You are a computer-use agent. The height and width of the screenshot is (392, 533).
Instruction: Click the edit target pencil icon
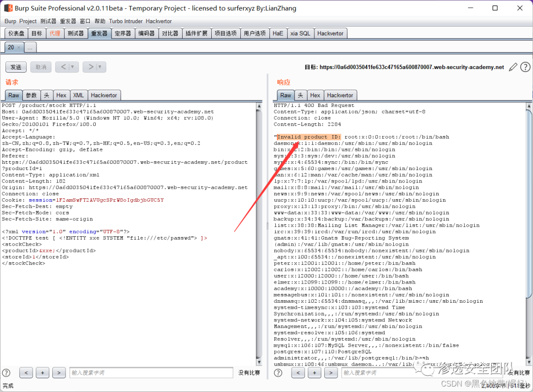pyautogui.click(x=513, y=67)
